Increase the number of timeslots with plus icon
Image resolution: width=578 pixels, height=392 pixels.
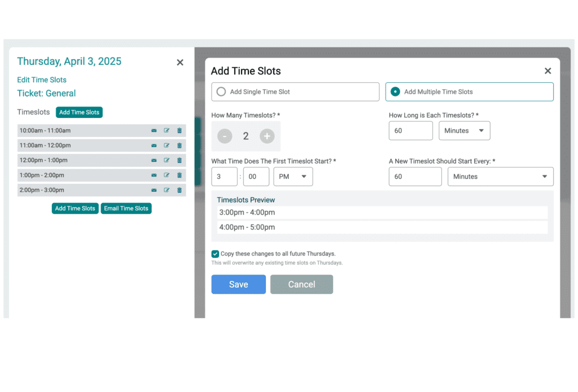coord(265,136)
